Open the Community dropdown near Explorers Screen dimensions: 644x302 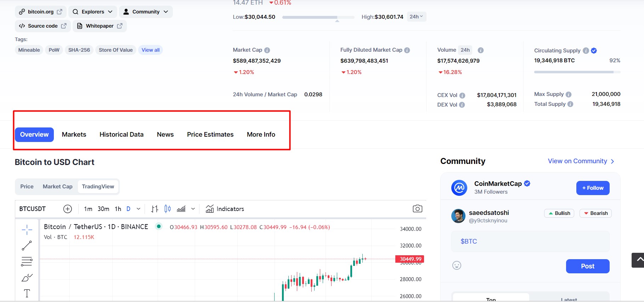[x=146, y=12]
